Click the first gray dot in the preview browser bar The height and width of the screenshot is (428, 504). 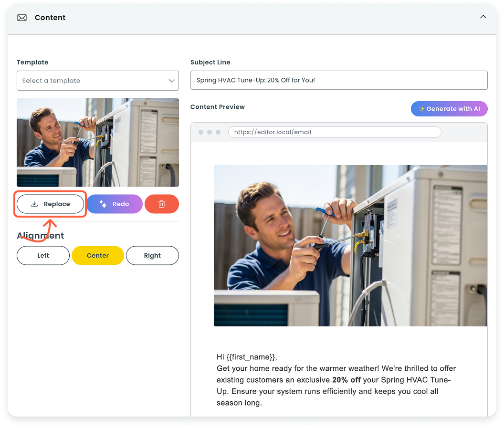tap(201, 132)
